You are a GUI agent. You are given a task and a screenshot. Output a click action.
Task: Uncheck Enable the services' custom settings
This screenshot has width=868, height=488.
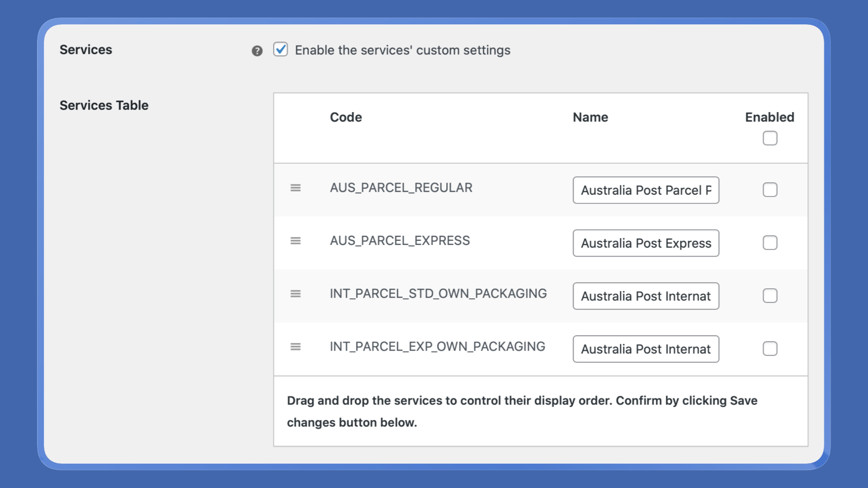[x=280, y=49]
